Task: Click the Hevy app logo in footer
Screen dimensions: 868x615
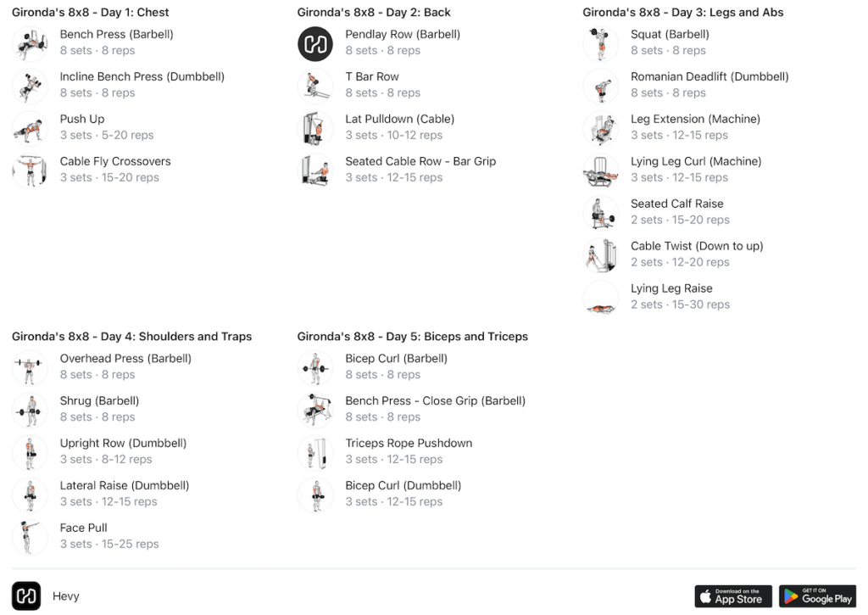Action: coord(26,596)
